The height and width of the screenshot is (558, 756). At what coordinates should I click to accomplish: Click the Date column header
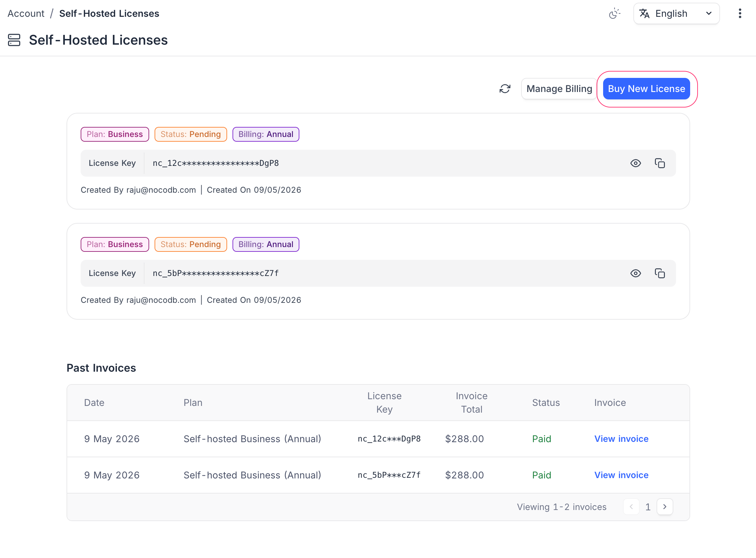94,403
